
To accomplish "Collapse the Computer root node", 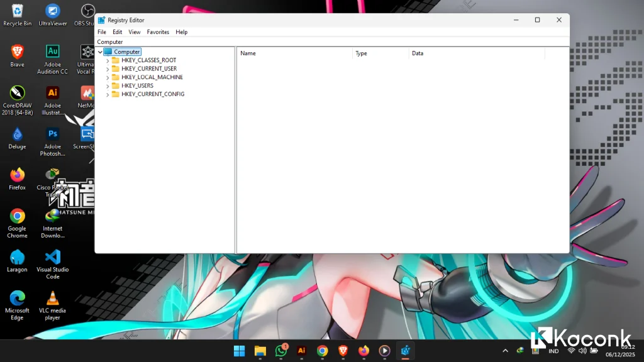I will [x=100, y=52].
